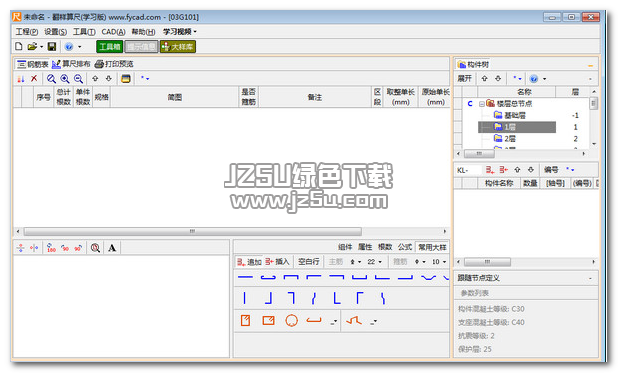Open the CAD(A) menu
Image resolution: width=618 pixels, height=373 pixels.
point(114,32)
